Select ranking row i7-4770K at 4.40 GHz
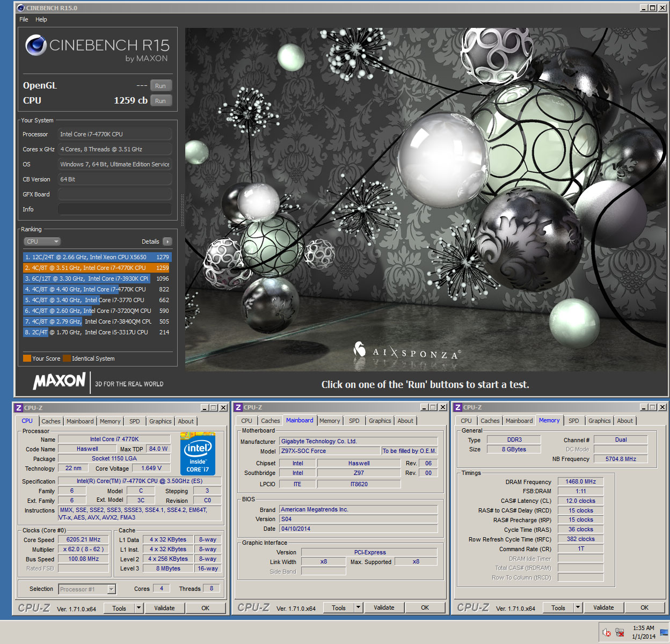 tap(97, 289)
